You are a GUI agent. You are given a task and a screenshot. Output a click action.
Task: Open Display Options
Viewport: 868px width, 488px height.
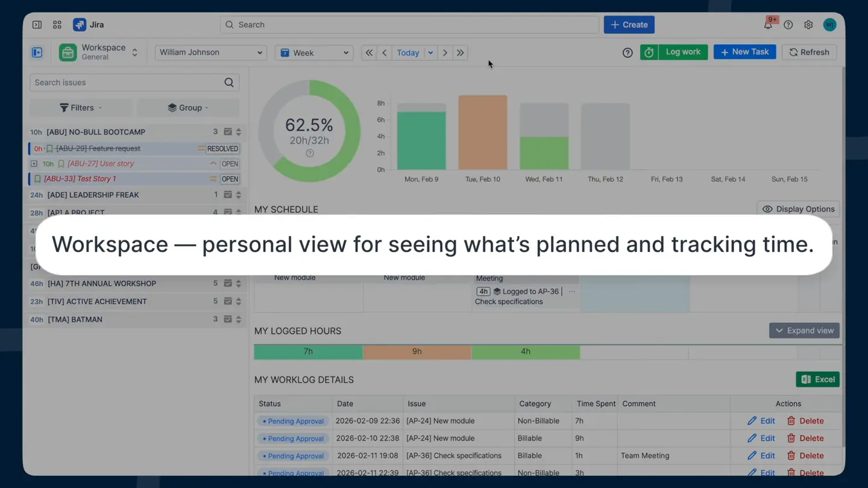click(x=799, y=209)
